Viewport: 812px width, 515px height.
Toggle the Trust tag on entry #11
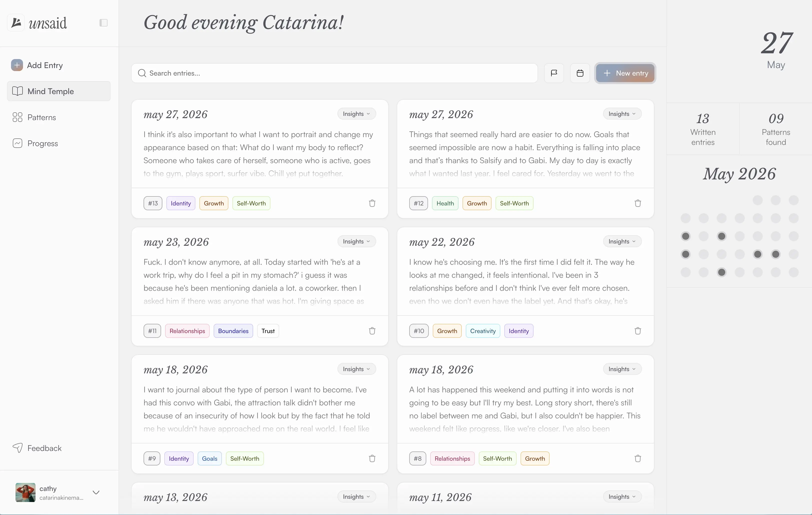click(x=268, y=331)
